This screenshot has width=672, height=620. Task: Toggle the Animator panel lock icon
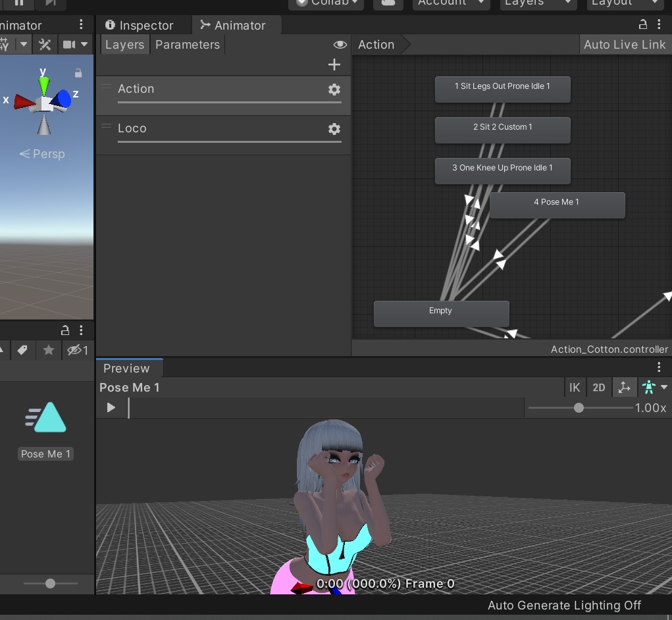point(642,24)
